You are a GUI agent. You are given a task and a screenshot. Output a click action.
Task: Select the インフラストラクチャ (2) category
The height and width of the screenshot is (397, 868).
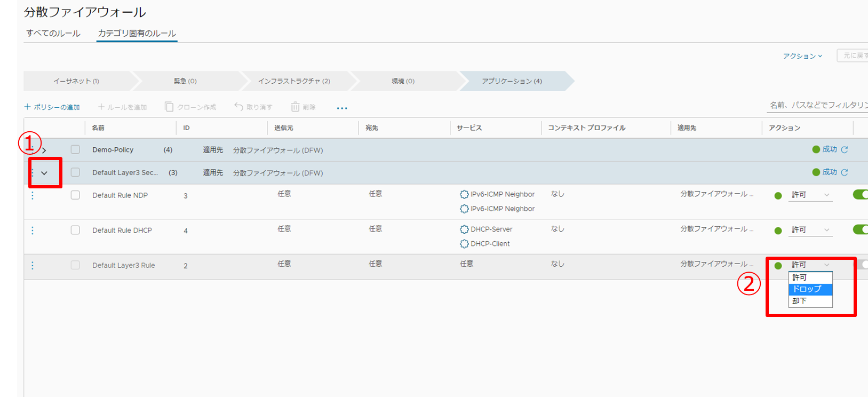[294, 81]
